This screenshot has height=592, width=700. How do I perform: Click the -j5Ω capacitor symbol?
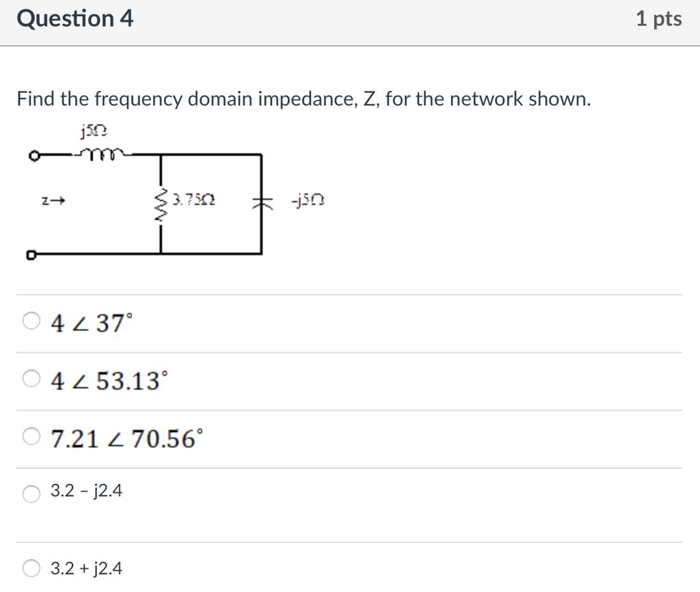[262, 200]
